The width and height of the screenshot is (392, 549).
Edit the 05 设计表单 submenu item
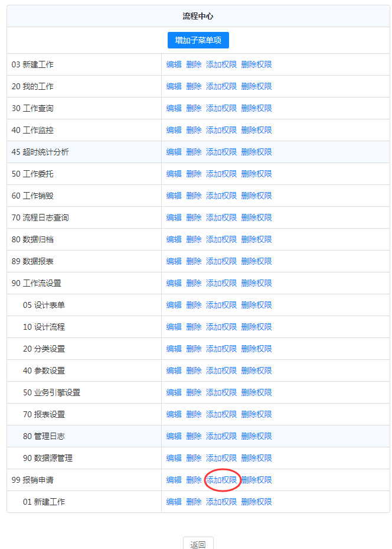point(174,305)
